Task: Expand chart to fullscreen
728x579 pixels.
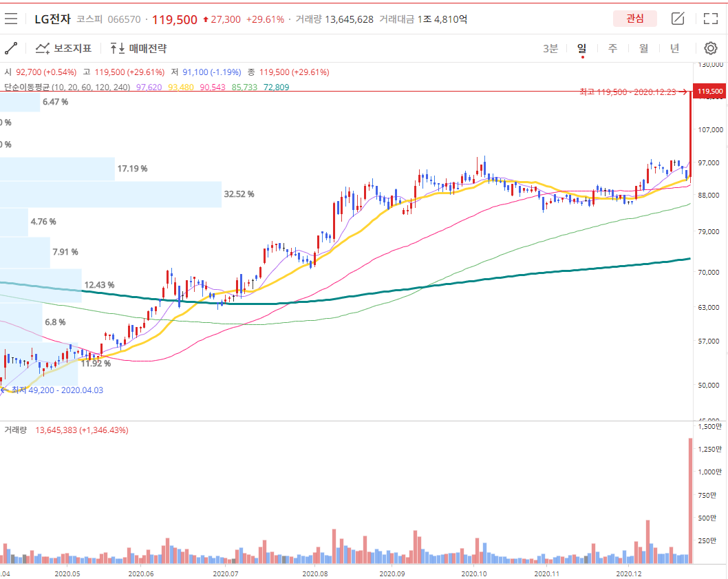Action: pos(711,19)
